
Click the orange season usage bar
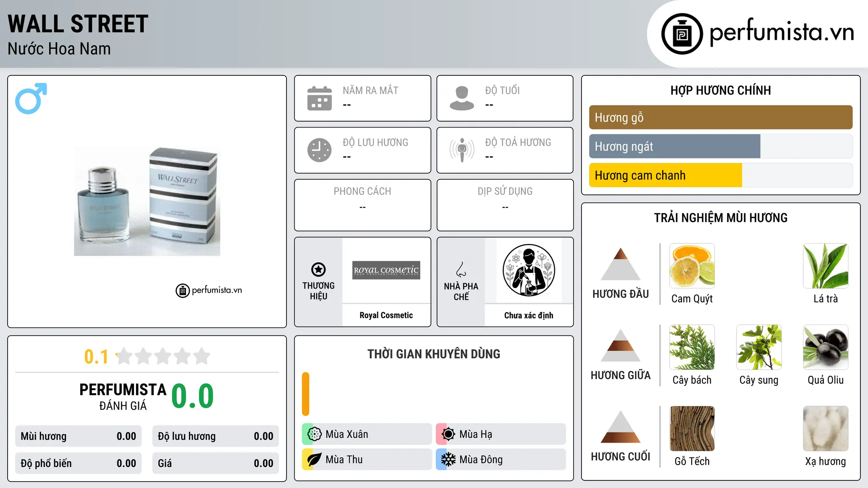(x=306, y=394)
